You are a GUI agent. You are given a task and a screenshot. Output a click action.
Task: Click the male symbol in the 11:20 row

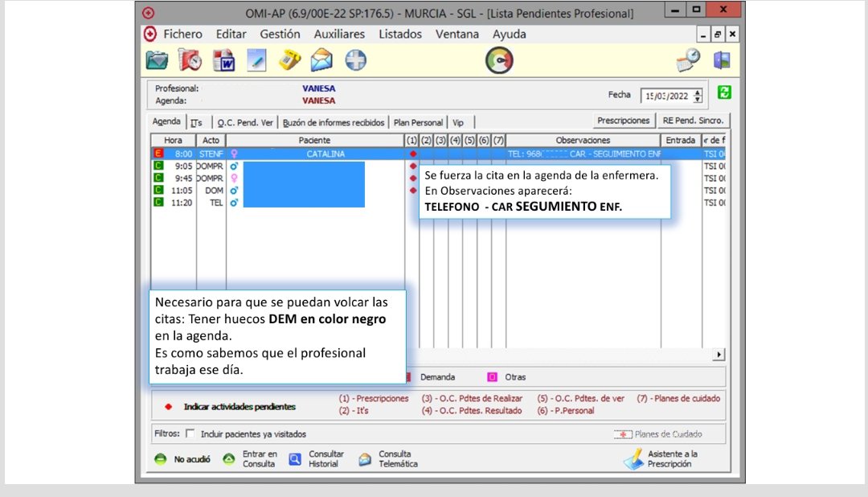pyautogui.click(x=234, y=203)
